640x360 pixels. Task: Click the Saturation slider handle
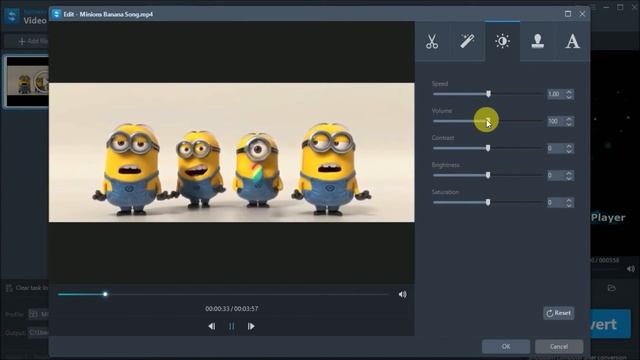pyautogui.click(x=488, y=202)
